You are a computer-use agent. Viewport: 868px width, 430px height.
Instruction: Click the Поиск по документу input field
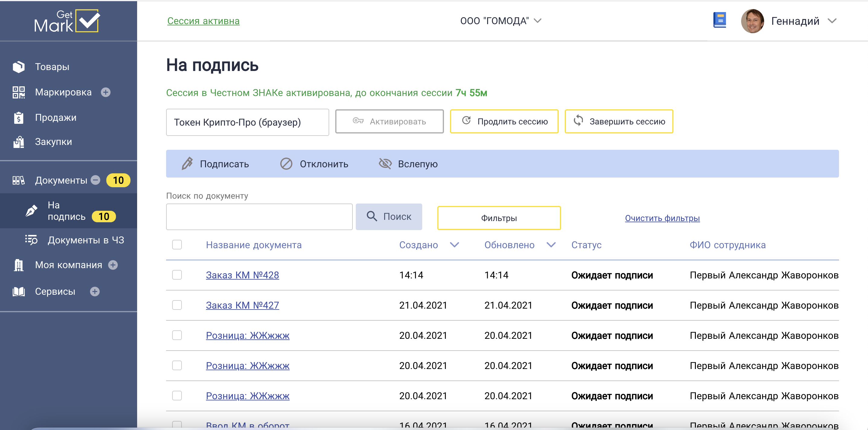coord(259,217)
